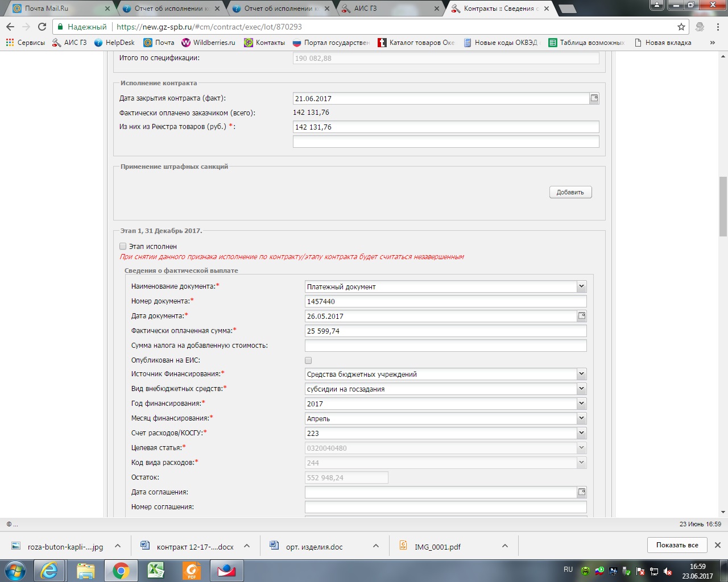Open calendar icon for Дата документа

tap(582, 316)
